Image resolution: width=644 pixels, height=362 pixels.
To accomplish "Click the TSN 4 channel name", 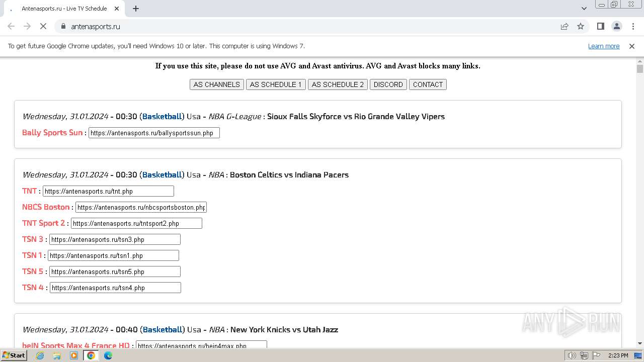I will (33, 288).
